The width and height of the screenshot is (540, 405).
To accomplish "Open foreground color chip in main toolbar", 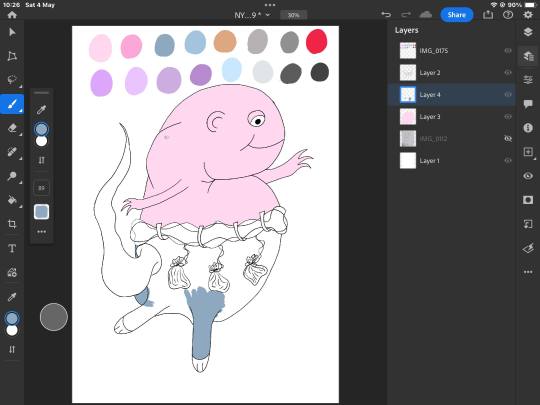I will pos(12,318).
